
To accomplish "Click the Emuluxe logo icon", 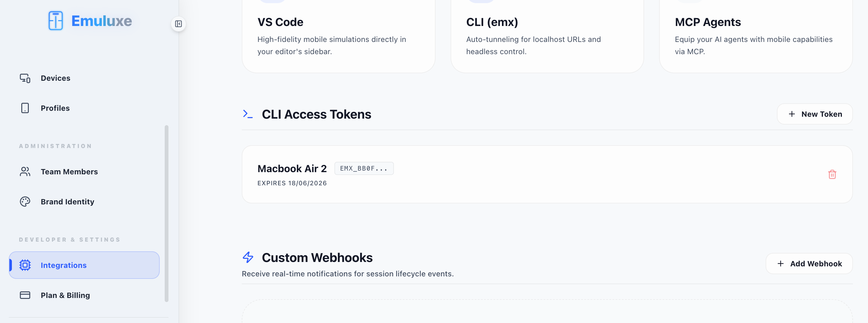I will coord(56,21).
